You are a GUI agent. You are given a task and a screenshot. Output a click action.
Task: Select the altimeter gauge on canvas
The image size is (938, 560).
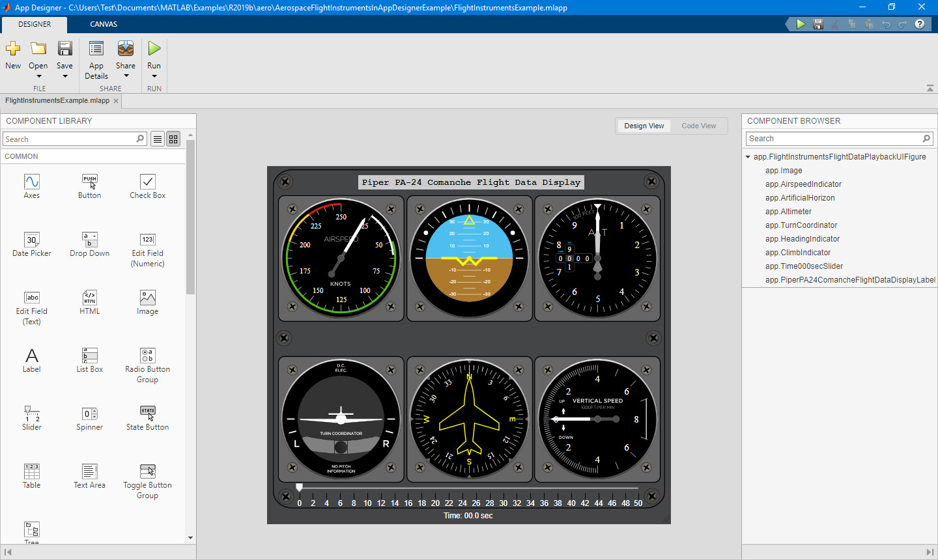click(597, 259)
